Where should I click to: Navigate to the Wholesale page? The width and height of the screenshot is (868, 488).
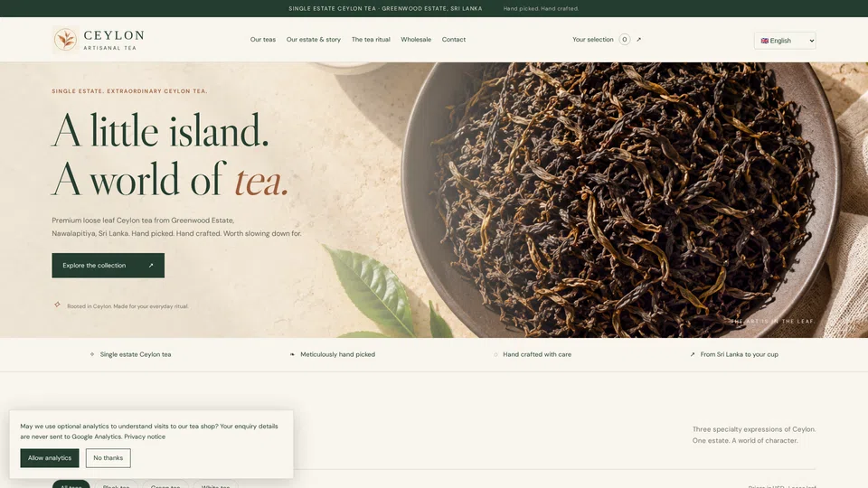pyautogui.click(x=416, y=39)
